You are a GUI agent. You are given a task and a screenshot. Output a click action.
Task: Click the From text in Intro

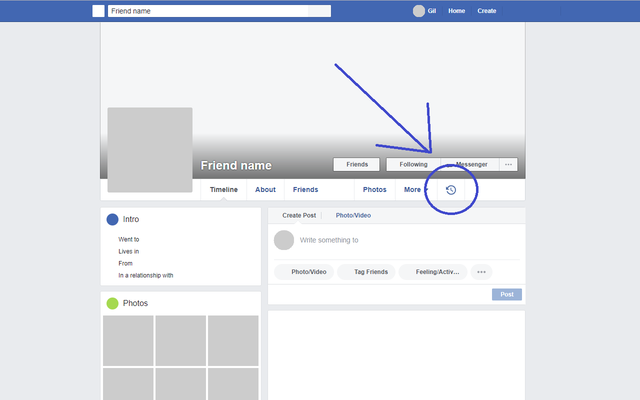coord(125,263)
